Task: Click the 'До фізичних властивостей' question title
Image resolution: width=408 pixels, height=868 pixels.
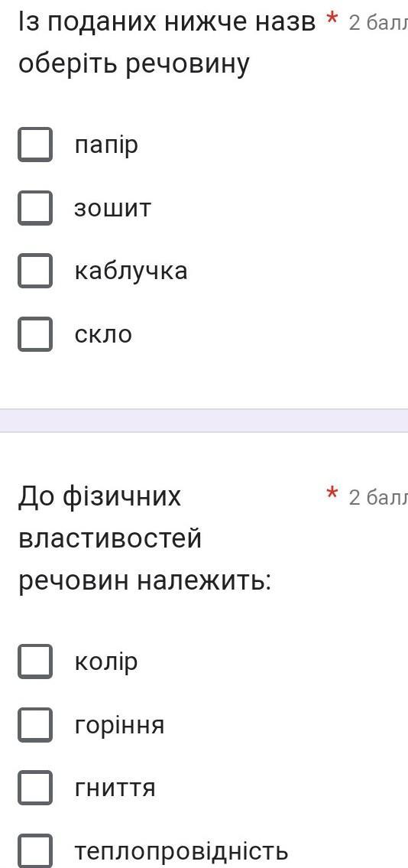Action: click(110, 516)
